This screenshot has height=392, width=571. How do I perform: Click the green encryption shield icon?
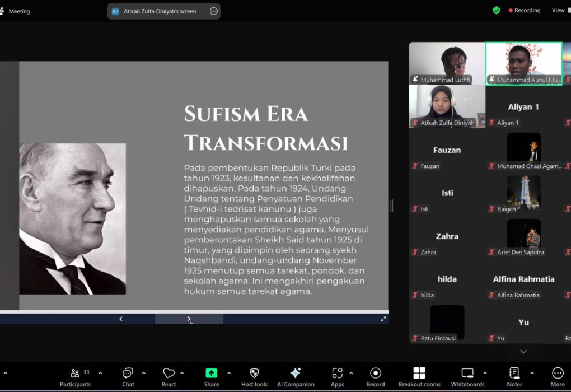coord(496,10)
